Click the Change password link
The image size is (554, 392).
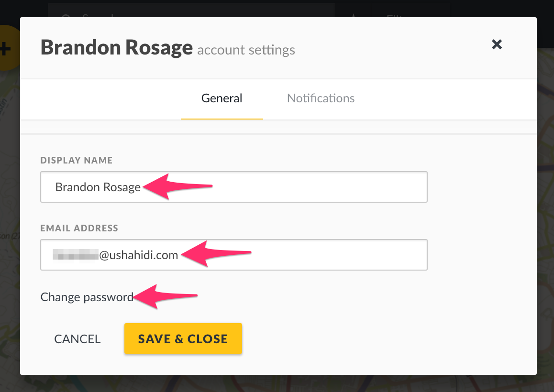click(x=87, y=297)
